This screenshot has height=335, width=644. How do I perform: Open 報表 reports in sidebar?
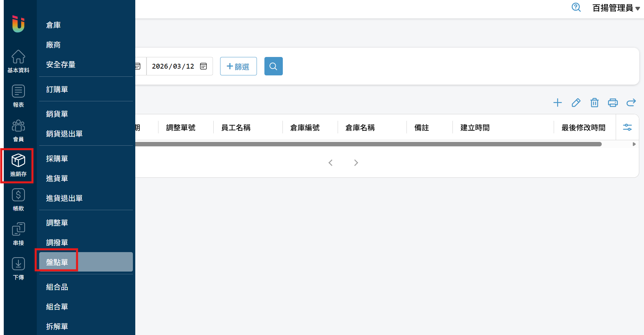click(18, 96)
